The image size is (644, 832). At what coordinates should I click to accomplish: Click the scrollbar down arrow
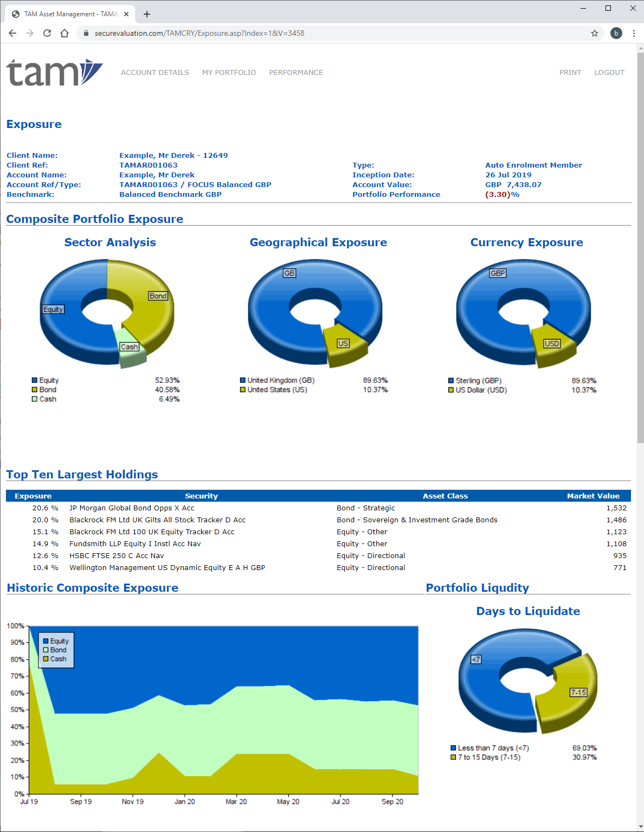[x=640, y=827]
